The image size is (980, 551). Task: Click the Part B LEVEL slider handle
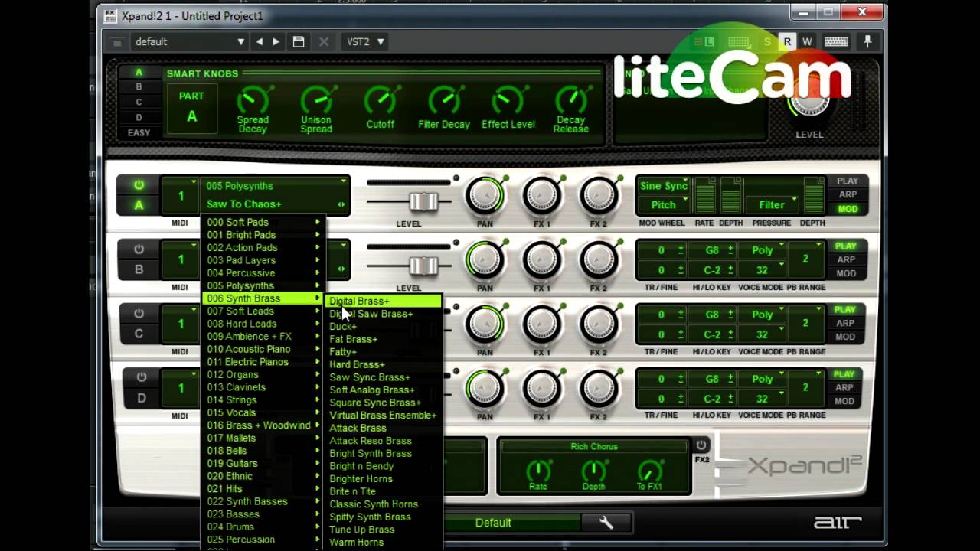[x=423, y=266]
